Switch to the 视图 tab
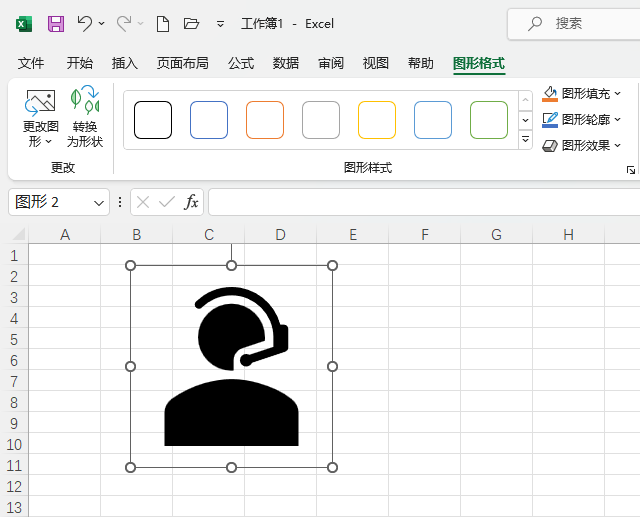This screenshot has width=640, height=517. tap(376, 63)
